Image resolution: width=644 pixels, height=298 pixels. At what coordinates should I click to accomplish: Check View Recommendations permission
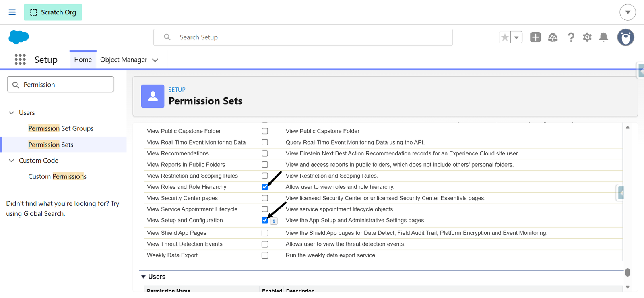pos(265,153)
